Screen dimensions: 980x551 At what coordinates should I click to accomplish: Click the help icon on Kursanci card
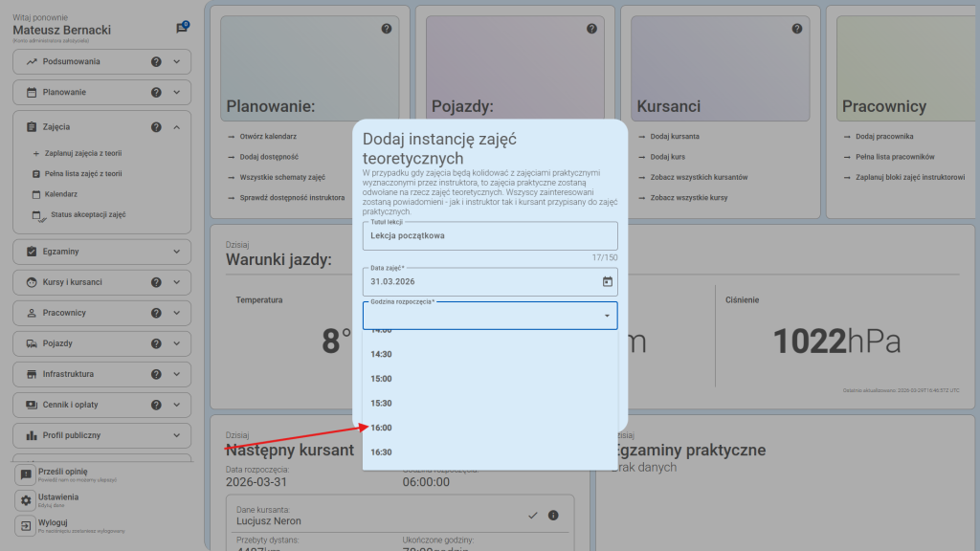(796, 29)
